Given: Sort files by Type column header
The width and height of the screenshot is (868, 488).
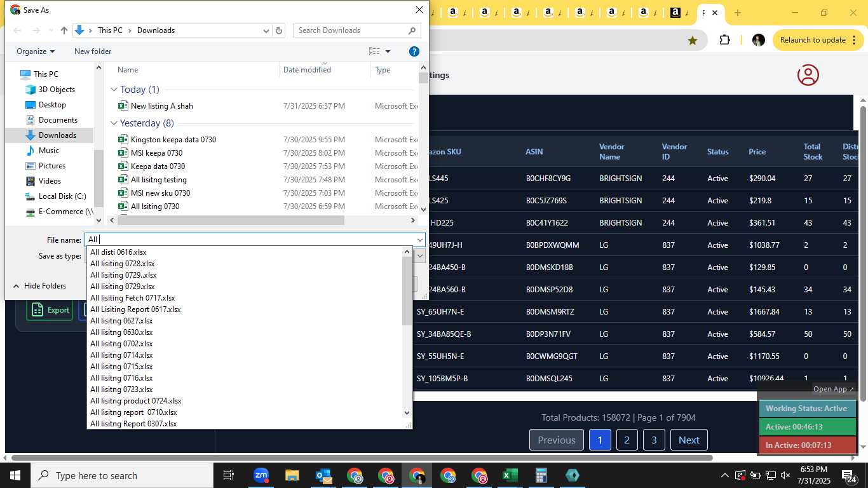Looking at the screenshot, I should click(383, 70).
